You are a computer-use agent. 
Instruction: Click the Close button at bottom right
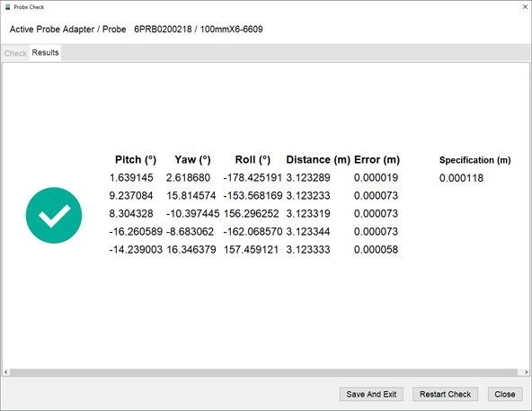point(505,394)
